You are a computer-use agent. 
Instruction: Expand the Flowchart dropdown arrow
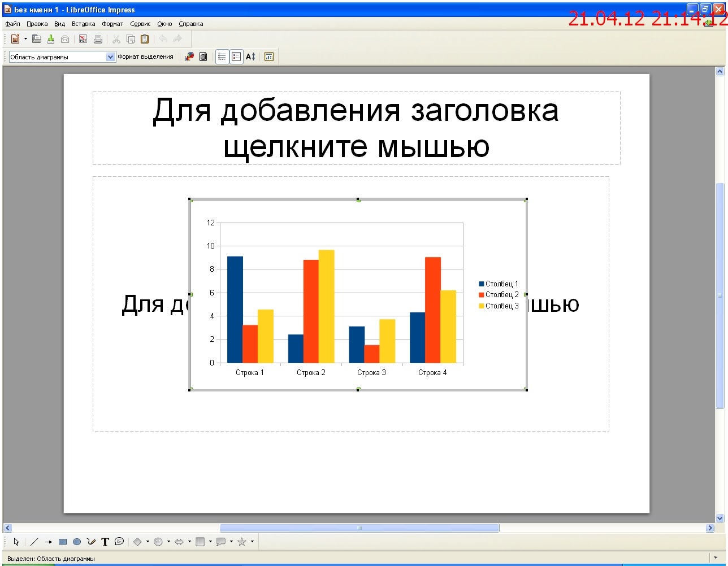click(x=210, y=542)
